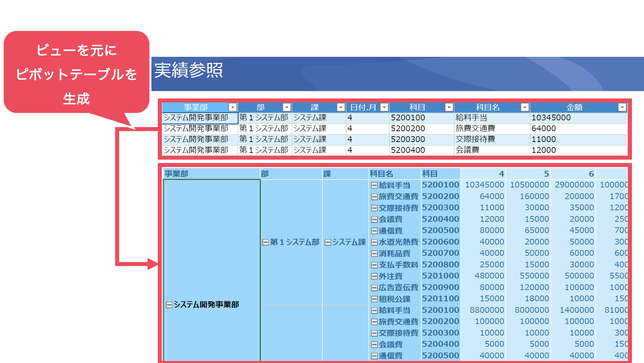
Task: Collapse the 第１システム部 pivot group
Action: tap(265, 242)
